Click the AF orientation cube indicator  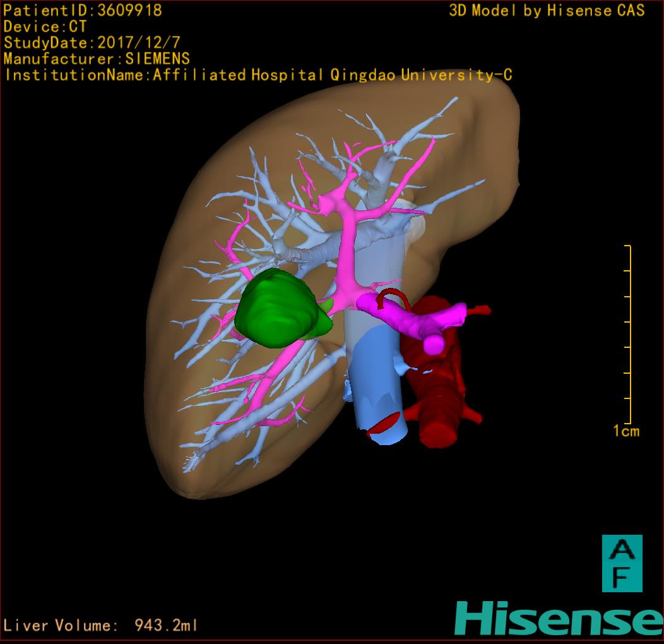pos(622,563)
